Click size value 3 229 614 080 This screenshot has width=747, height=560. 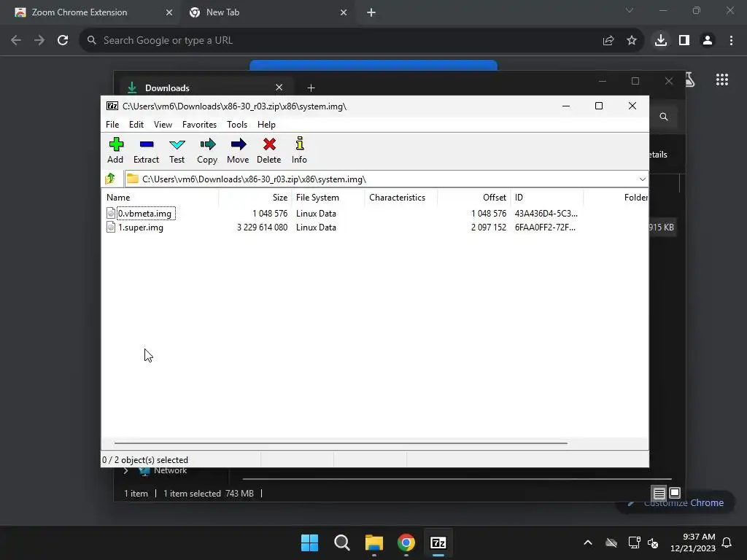[x=262, y=227]
